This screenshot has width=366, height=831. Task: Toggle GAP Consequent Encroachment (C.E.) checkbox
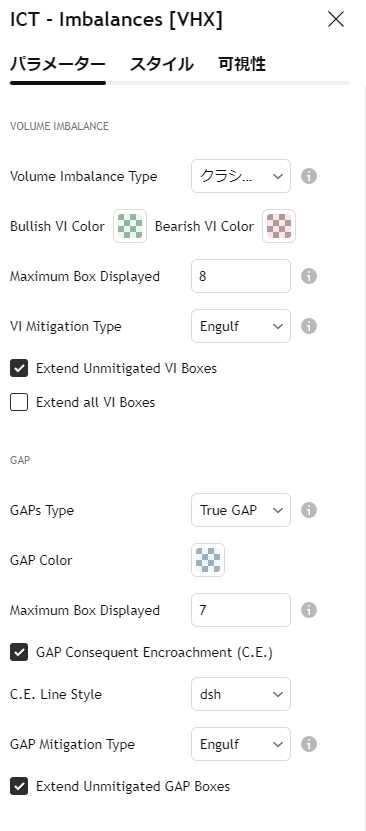click(x=19, y=652)
